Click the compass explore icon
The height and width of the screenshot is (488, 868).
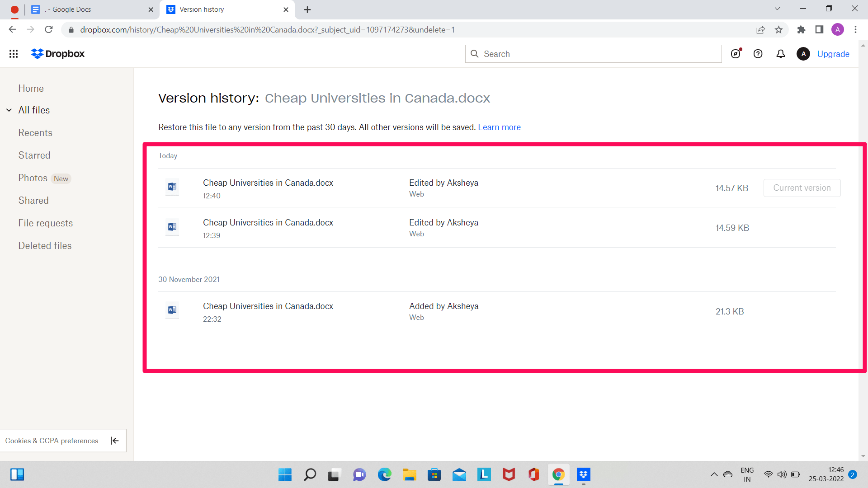click(736, 54)
